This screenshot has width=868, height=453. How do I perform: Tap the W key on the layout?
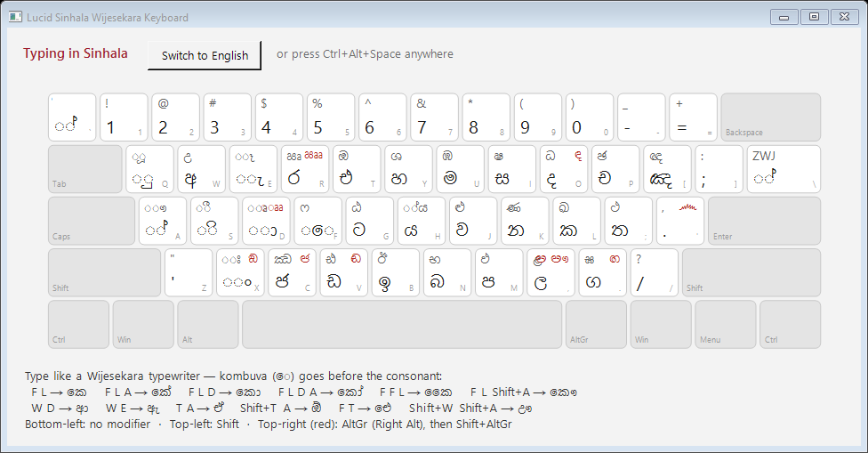202,169
